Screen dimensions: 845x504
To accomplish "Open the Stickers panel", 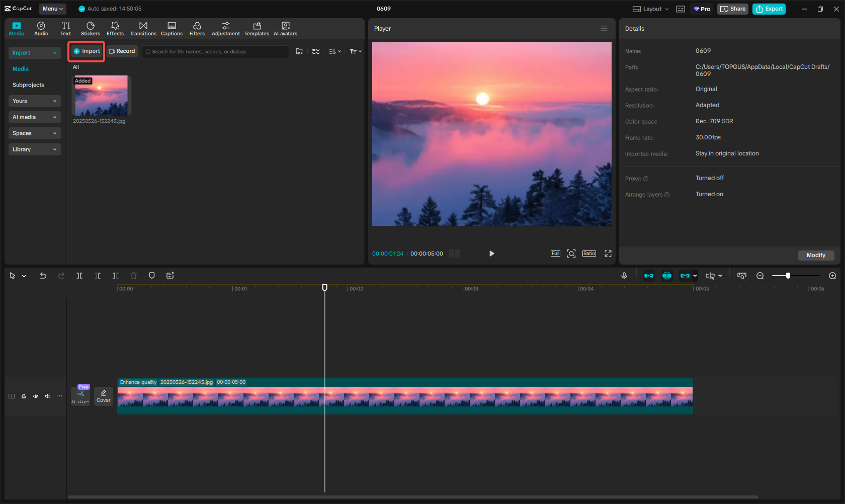I will click(91, 29).
